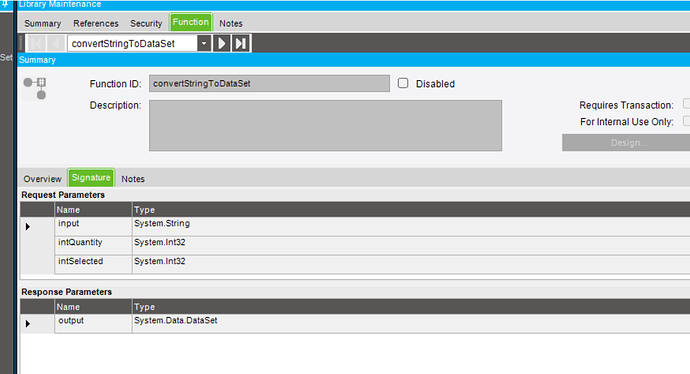Toggle the Requires Transaction checkbox

pos(686,104)
